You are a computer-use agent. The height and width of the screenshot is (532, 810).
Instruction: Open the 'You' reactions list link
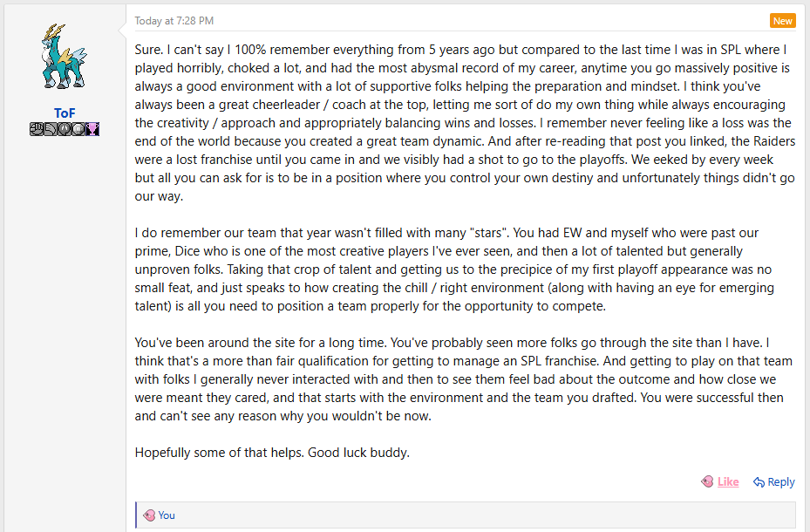tap(167, 515)
